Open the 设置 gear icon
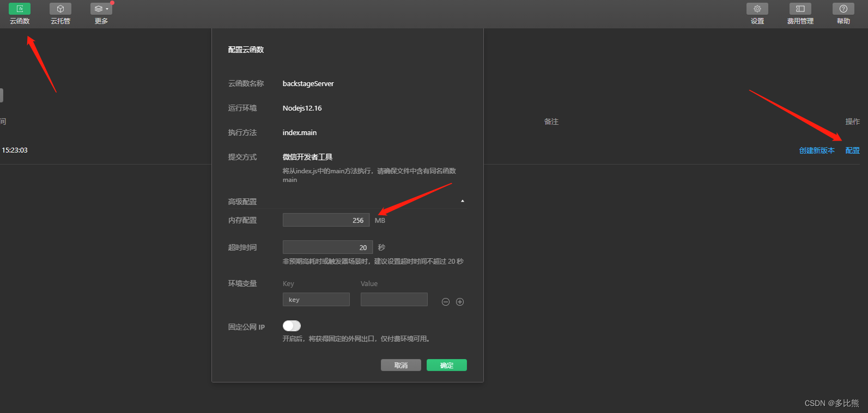The width and height of the screenshot is (868, 413). point(757,9)
